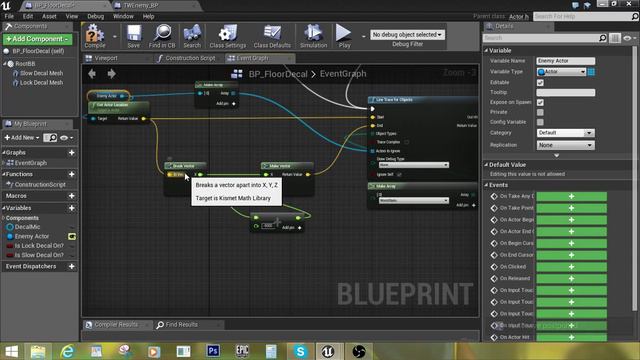Screen dimensions: 640x360
Task: Switch to the Event Graph tab
Action: pos(252,58)
